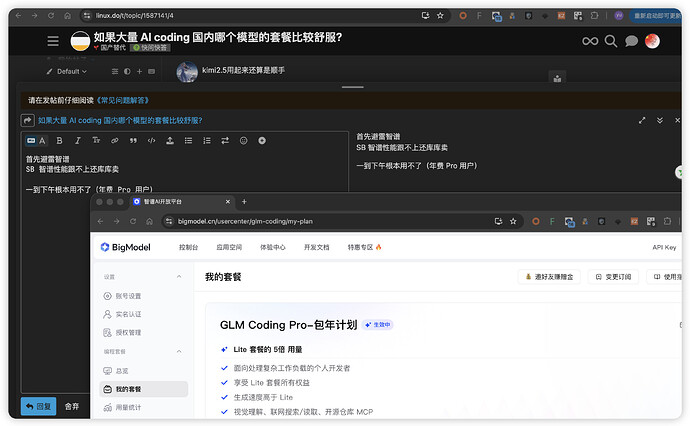
Task: Open new tab in BigModel window
Action: (x=244, y=202)
